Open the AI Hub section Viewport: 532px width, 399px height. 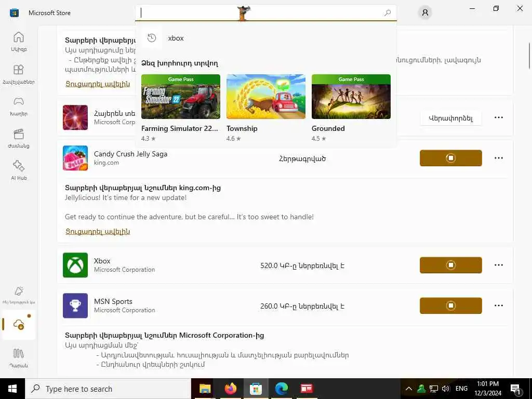(19, 170)
